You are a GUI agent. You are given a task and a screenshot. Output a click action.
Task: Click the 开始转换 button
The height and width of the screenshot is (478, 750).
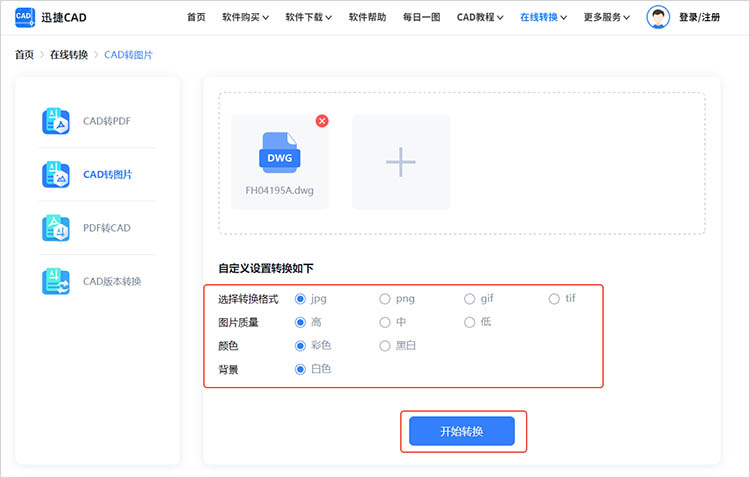click(x=462, y=431)
